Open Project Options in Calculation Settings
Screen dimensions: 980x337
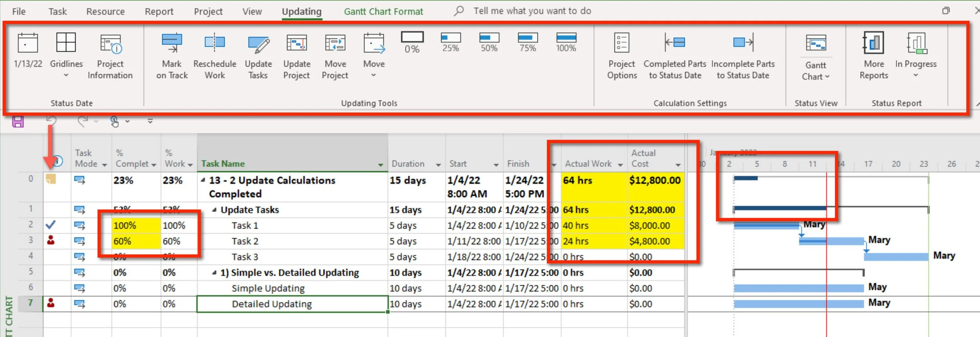point(622,56)
